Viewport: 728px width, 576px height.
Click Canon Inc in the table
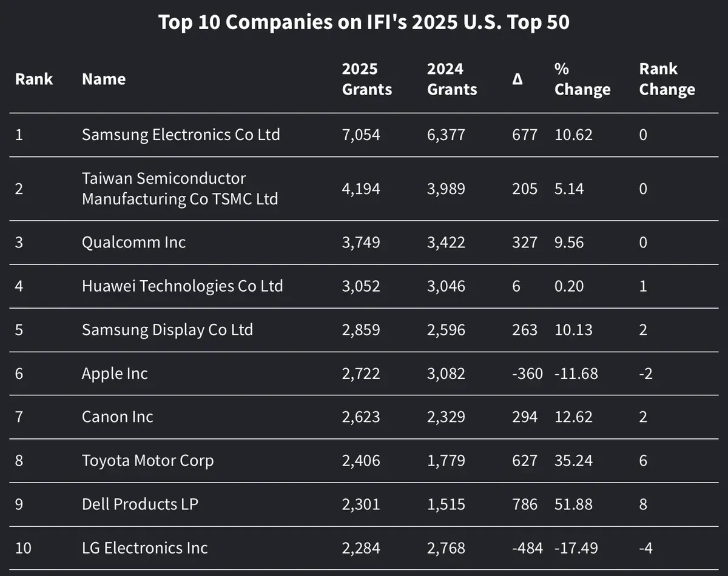(x=117, y=417)
